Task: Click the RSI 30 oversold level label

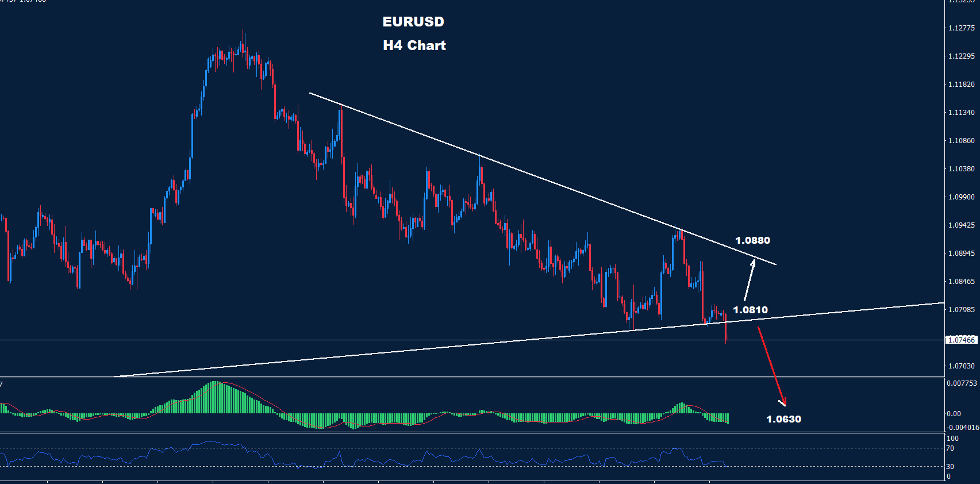Action: pos(950,466)
